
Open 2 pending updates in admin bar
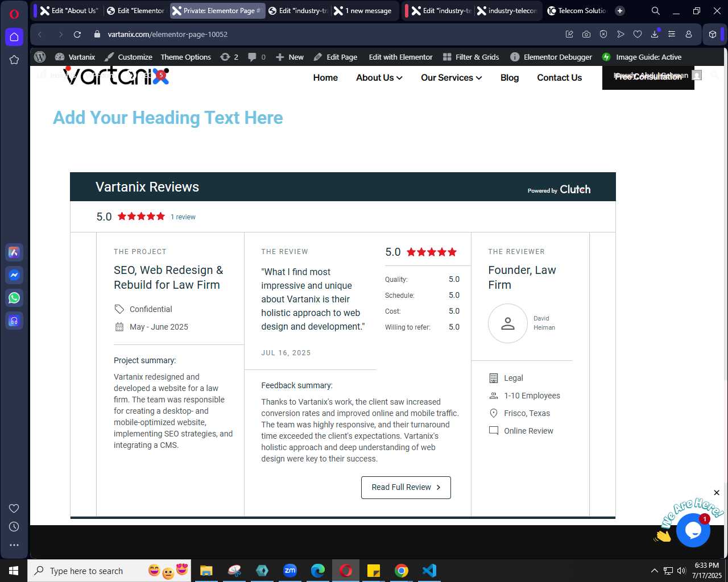point(229,57)
